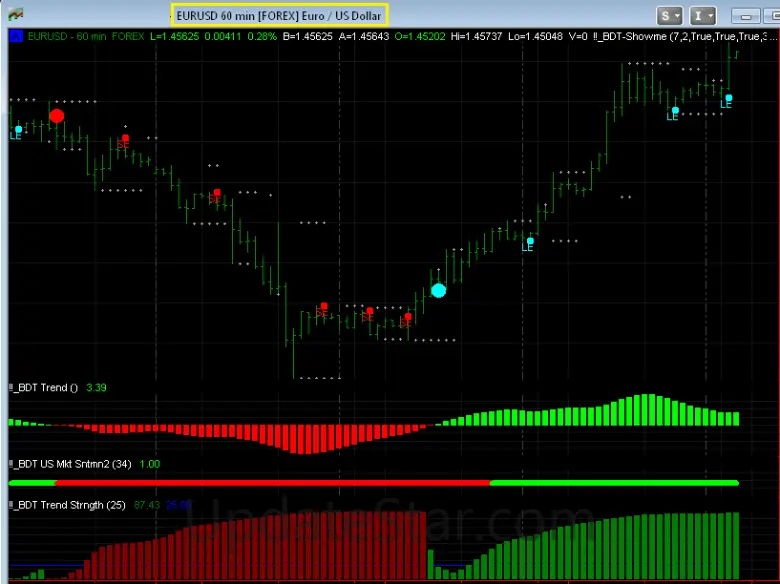The image size is (780, 584).
Task: Click the red segment of sentiment bar
Action: pyautogui.click(x=250, y=482)
